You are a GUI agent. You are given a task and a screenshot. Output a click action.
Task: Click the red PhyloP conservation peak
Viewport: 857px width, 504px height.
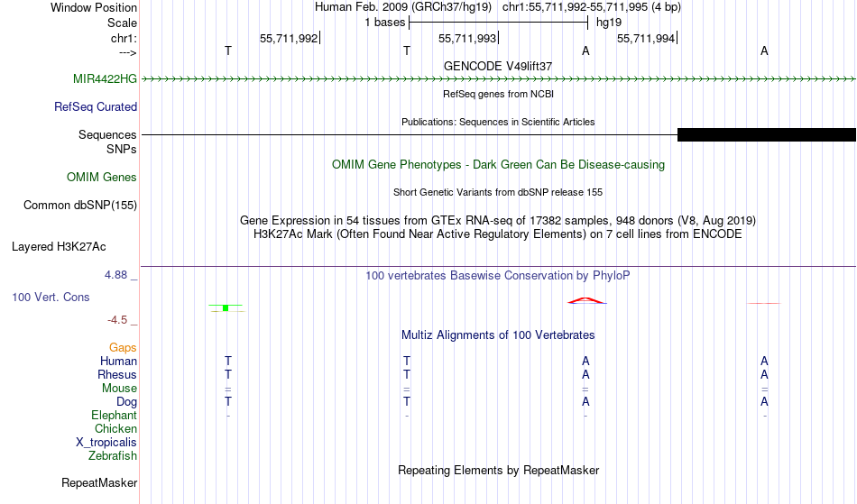point(585,300)
